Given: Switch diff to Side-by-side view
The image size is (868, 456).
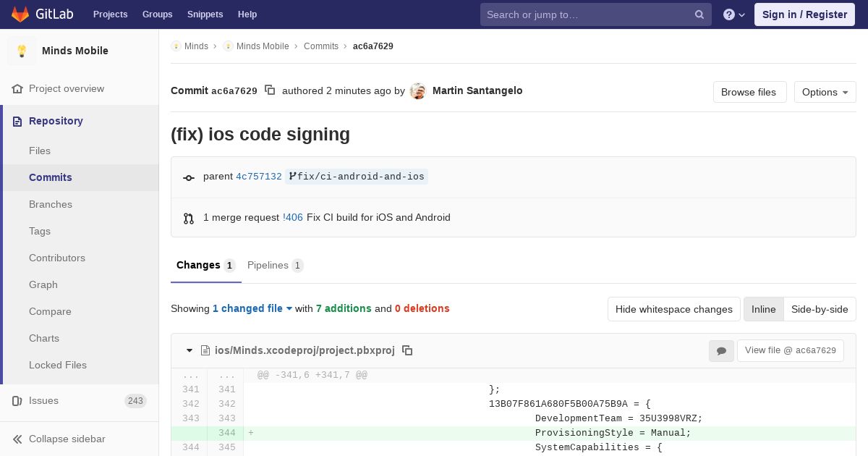Looking at the screenshot, I should point(820,309).
